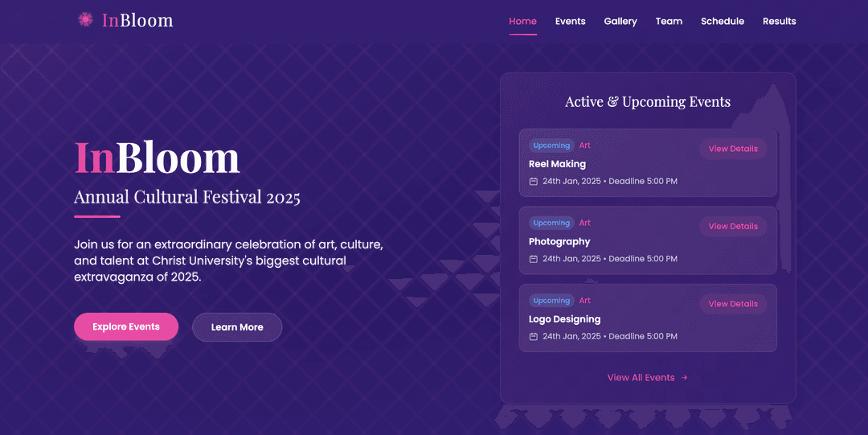Click Upcoming badge on Reel Making card
868x435 pixels.
[551, 146]
